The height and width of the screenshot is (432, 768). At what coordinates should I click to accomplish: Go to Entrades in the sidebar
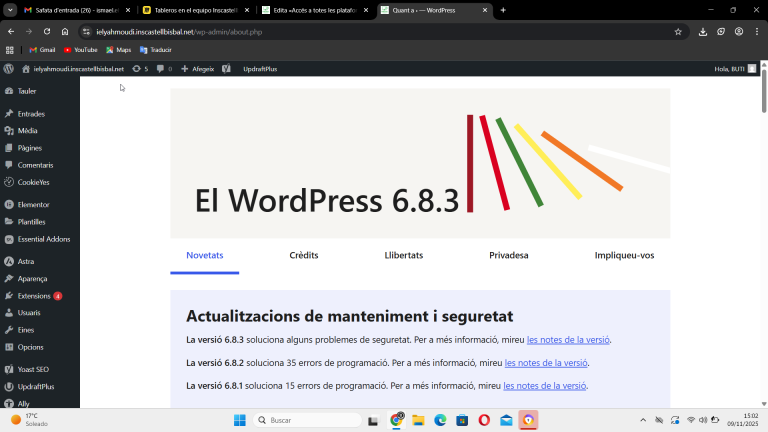pos(31,114)
